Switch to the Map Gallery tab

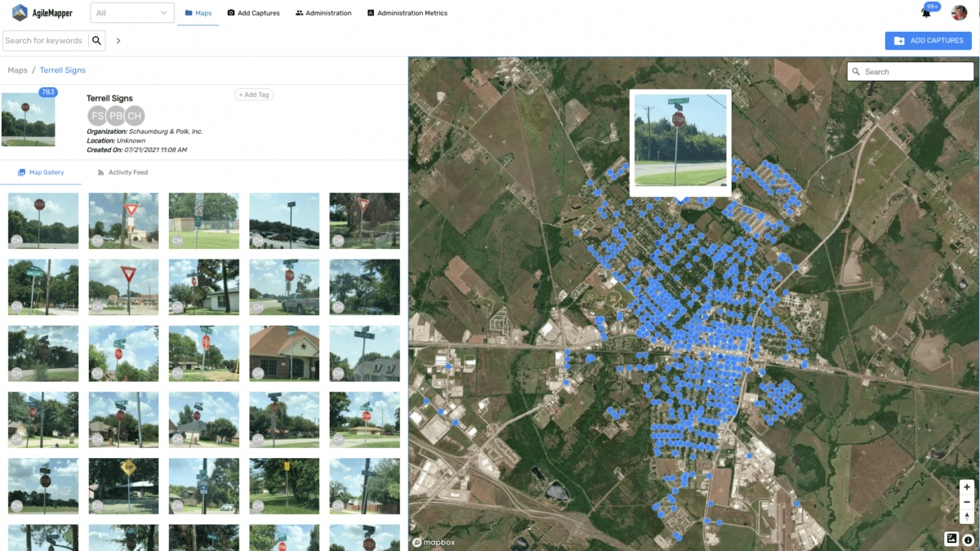[41, 172]
